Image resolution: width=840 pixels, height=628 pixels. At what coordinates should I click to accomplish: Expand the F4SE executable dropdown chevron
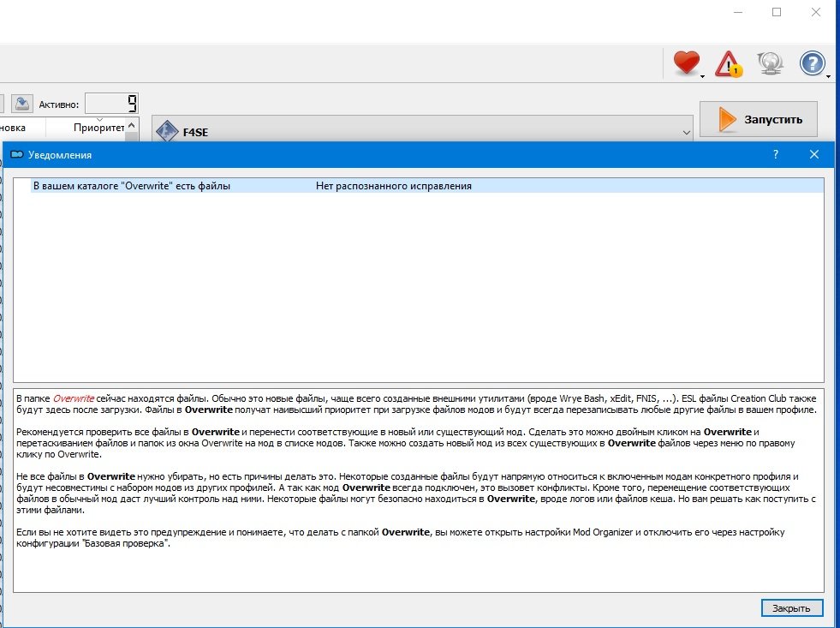(x=685, y=133)
